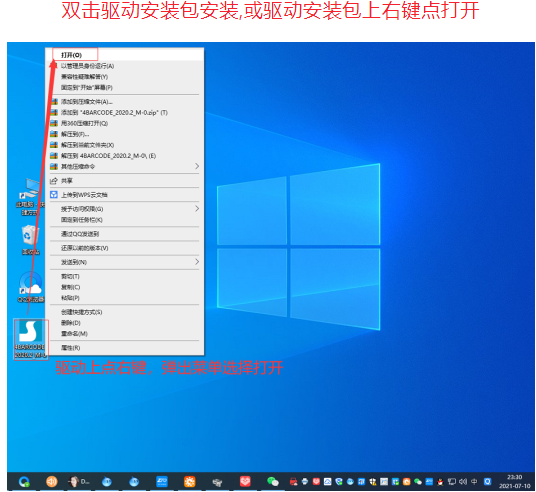Click 兼容性疑难解答(Y) menu entry

point(125,77)
